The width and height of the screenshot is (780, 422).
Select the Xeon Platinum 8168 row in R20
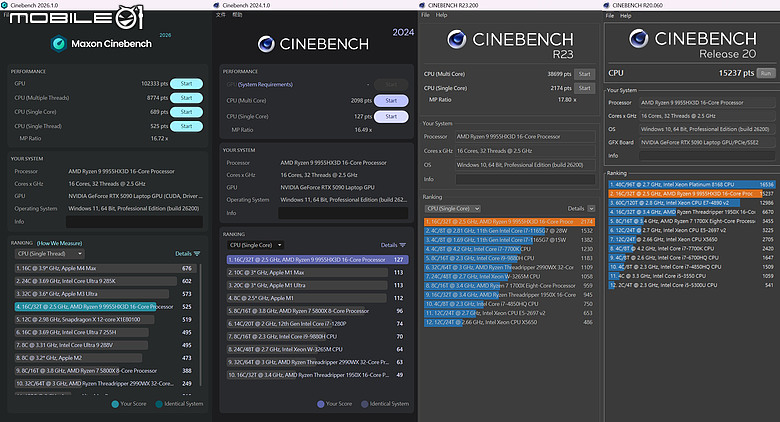tap(692, 184)
